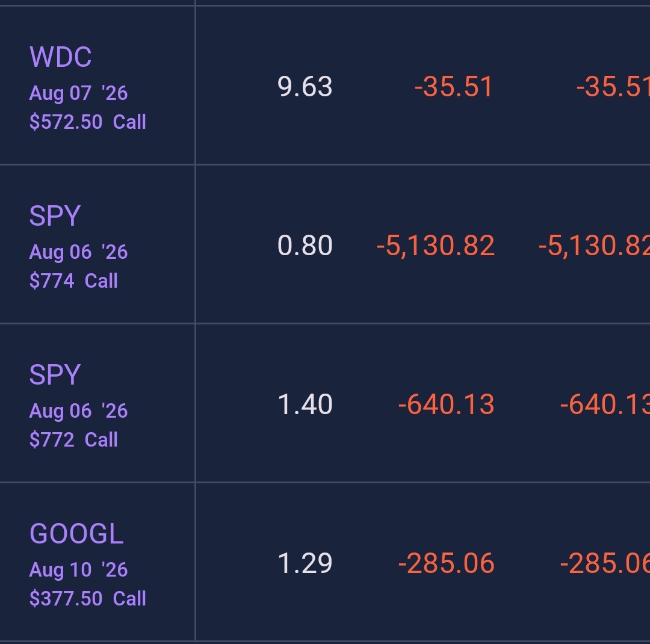Select Aug 06 '26 date of $772 Call

coord(78,411)
